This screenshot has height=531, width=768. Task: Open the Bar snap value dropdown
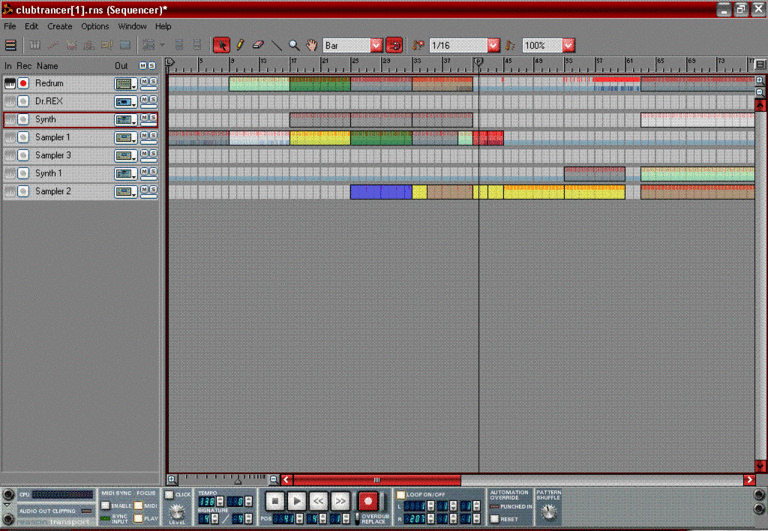[x=376, y=46]
